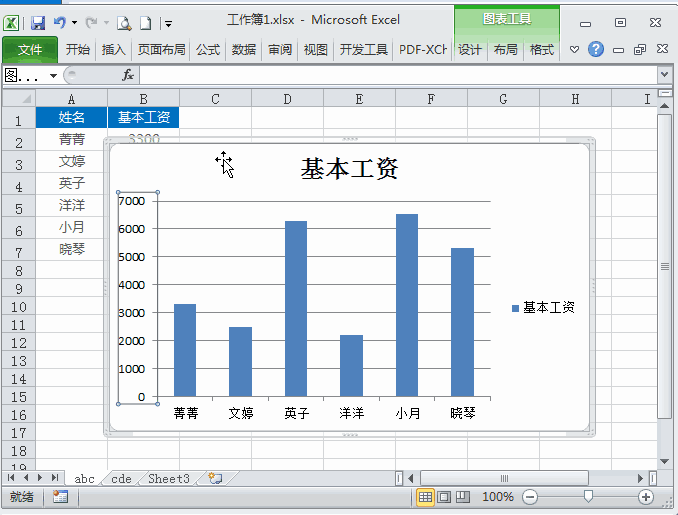Click inside the formula bar input
The image size is (678, 515).
click(x=398, y=75)
